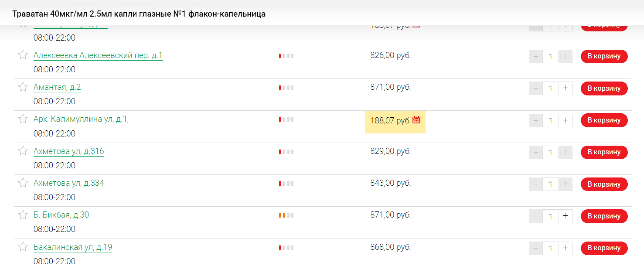The width and height of the screenshot is (644, 276).
Task: Click quantity field in Амантая, д.2 row
Action: (550, 88)
